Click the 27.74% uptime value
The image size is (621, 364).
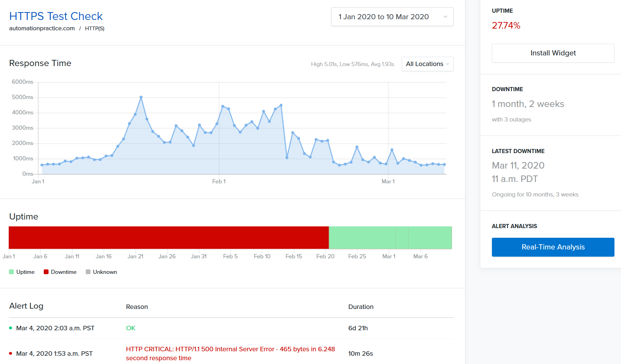[x=506, y=25]
